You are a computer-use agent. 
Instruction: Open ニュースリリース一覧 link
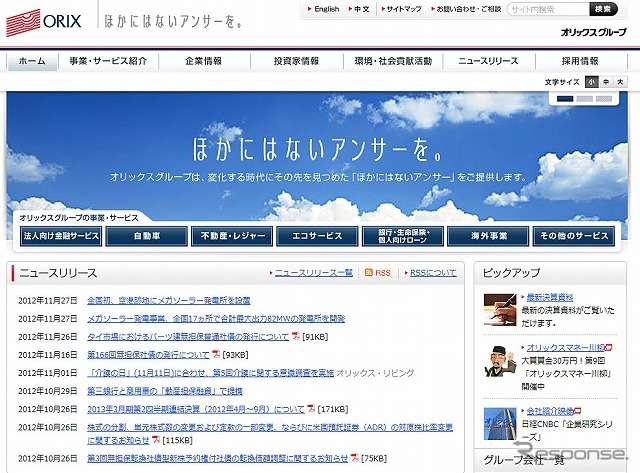coord(313,273)
